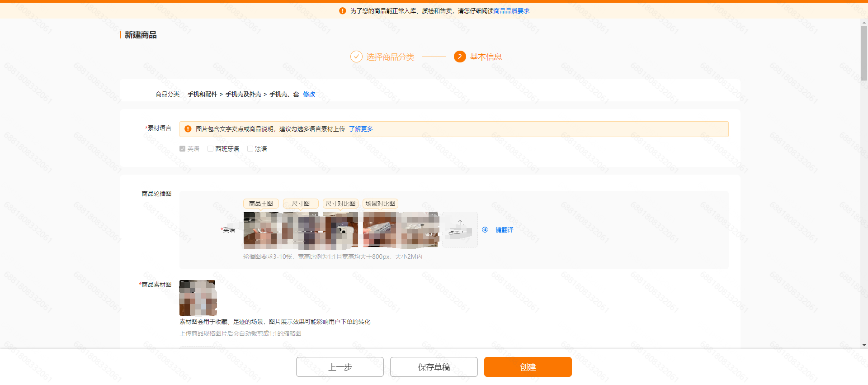This screenshot has width=868, height=385.
Task: Click the one-click translate icon
Action: coord(485,230)
